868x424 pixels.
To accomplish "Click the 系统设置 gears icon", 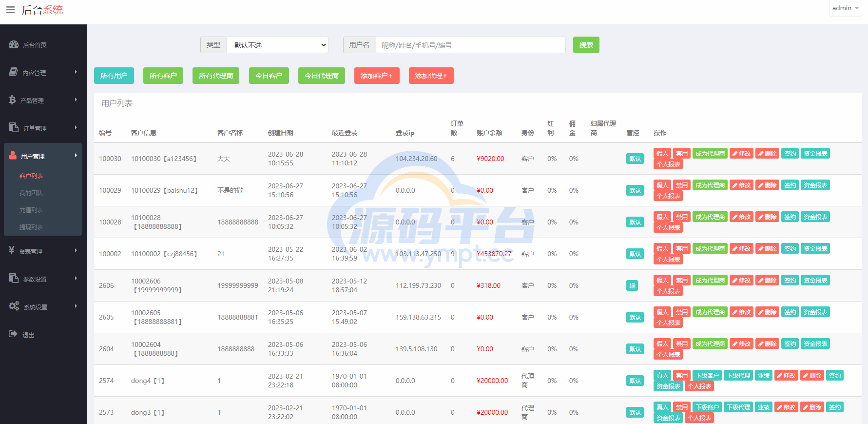I will [14, 305].
